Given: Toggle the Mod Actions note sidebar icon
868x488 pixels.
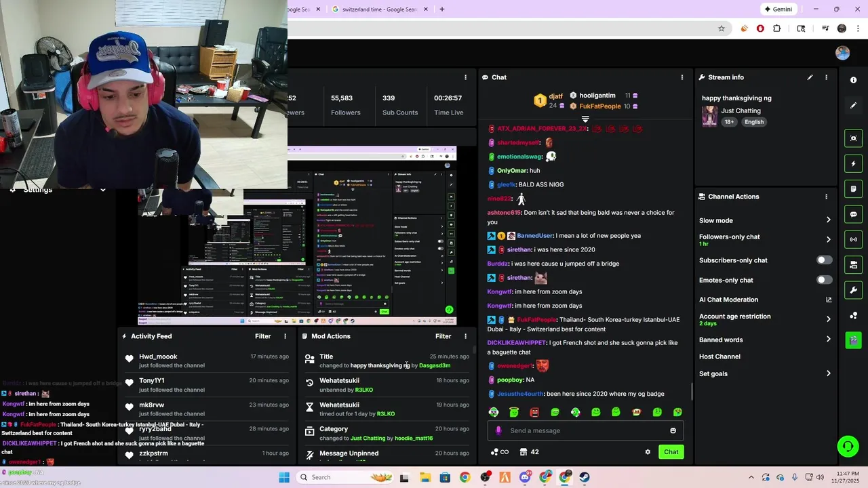Looking at the screenshot, I should tap(853, 188).
